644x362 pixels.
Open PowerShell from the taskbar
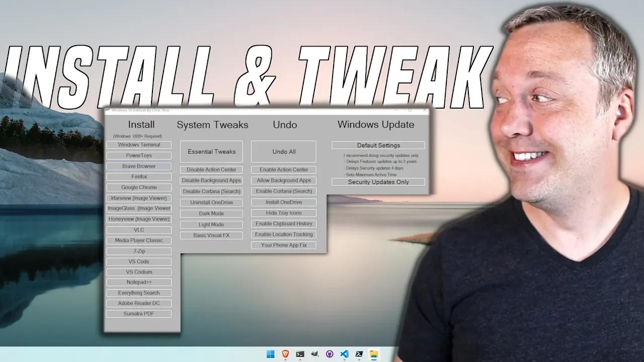359,353
